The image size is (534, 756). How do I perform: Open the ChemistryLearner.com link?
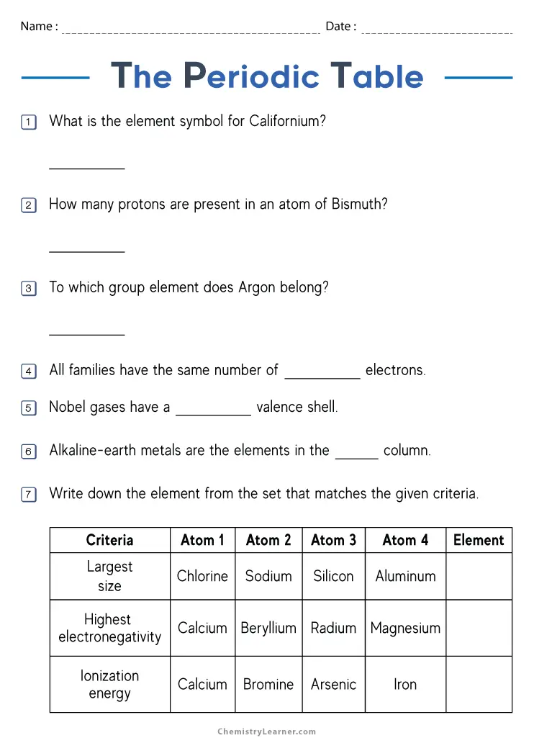tap(267, 732)
